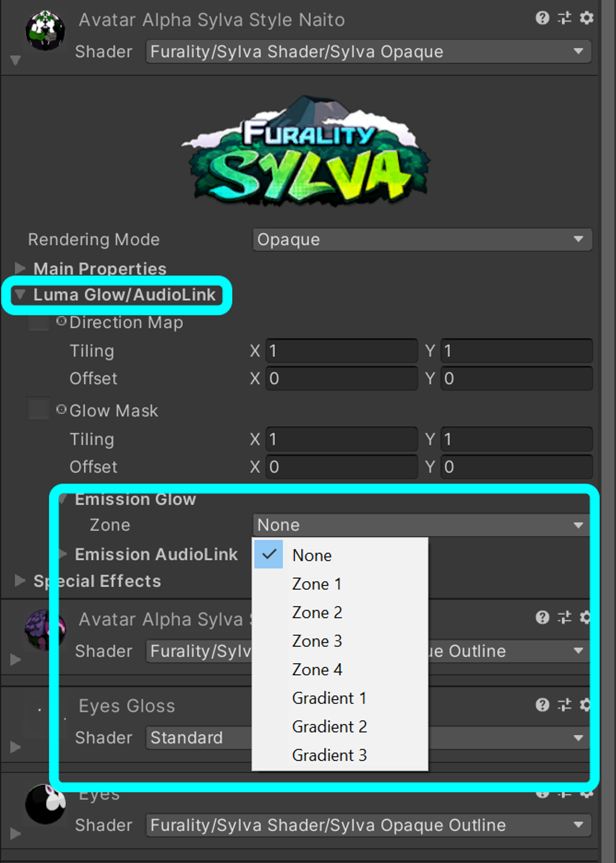Click Direction Map Tiling X field
Screen dimensions: 616x863
point(342,351)
